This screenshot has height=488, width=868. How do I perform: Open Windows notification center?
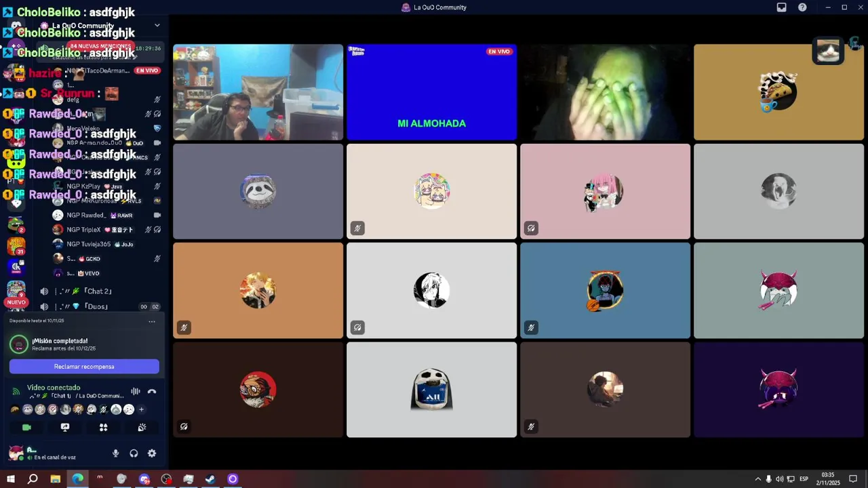[x=853, y=479]
